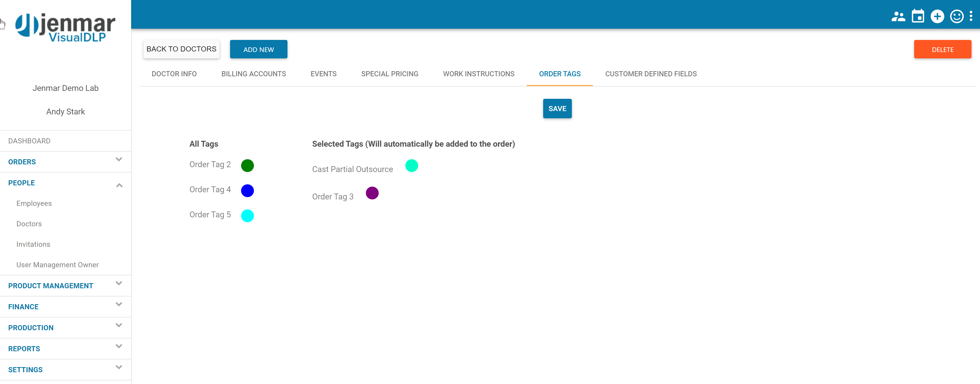Screen dimensions: 980x384
Task: Open Invitations under People
Action: click(33, 245)
